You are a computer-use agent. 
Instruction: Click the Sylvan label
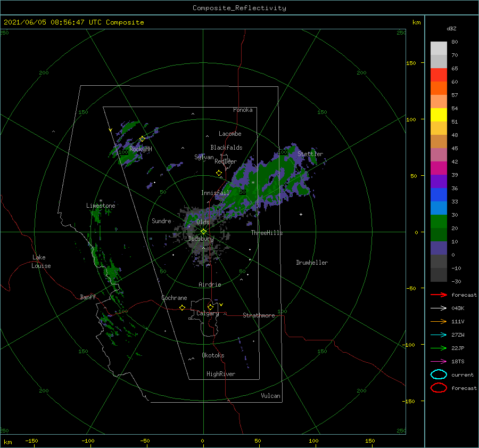204,157
